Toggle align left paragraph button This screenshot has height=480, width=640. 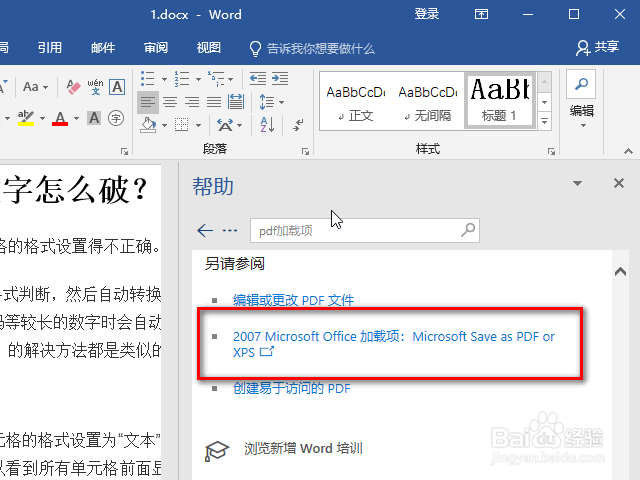(148, 102)
